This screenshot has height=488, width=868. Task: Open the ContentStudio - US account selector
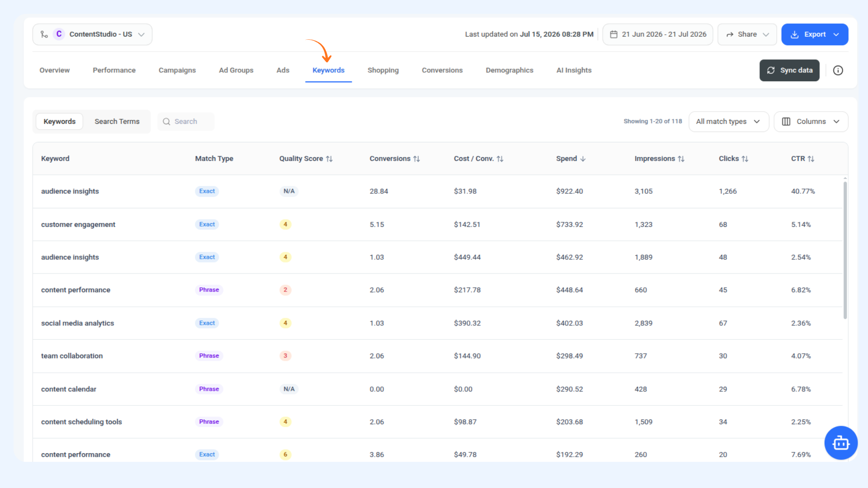(92, 34)
